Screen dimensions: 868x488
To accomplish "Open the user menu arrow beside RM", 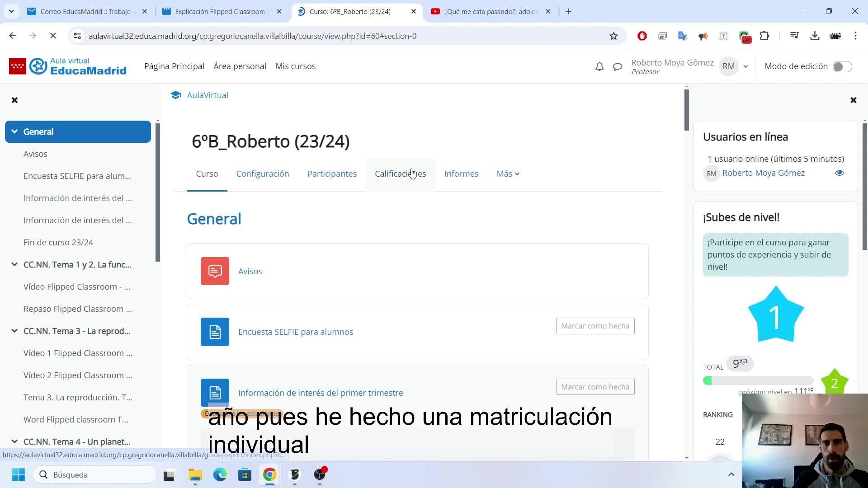I will (745, 66).
